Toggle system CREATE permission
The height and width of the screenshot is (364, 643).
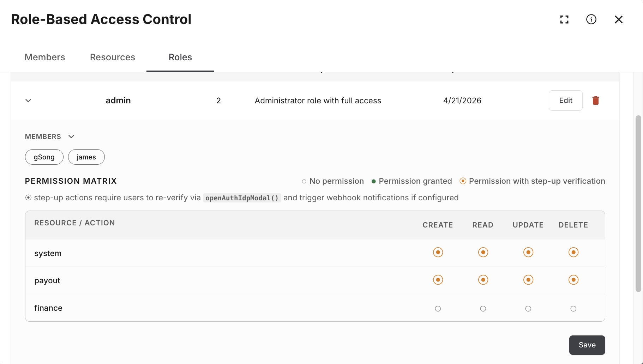click(x=438, y=253)
